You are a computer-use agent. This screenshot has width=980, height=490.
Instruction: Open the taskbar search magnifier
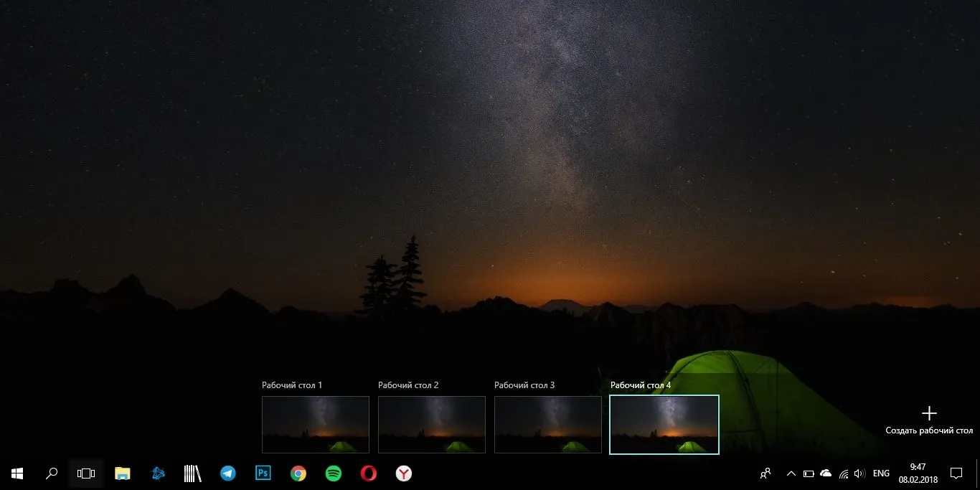[52, 473]
